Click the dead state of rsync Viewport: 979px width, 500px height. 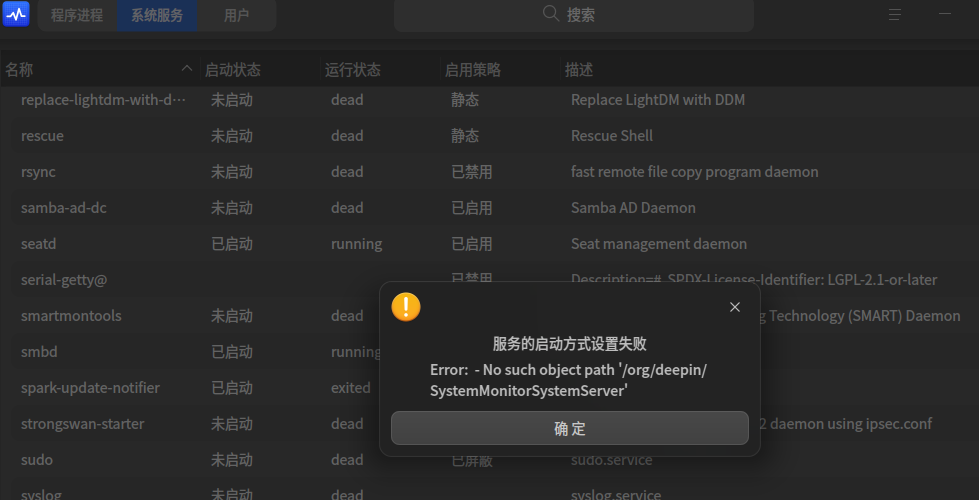pos(347,172)
